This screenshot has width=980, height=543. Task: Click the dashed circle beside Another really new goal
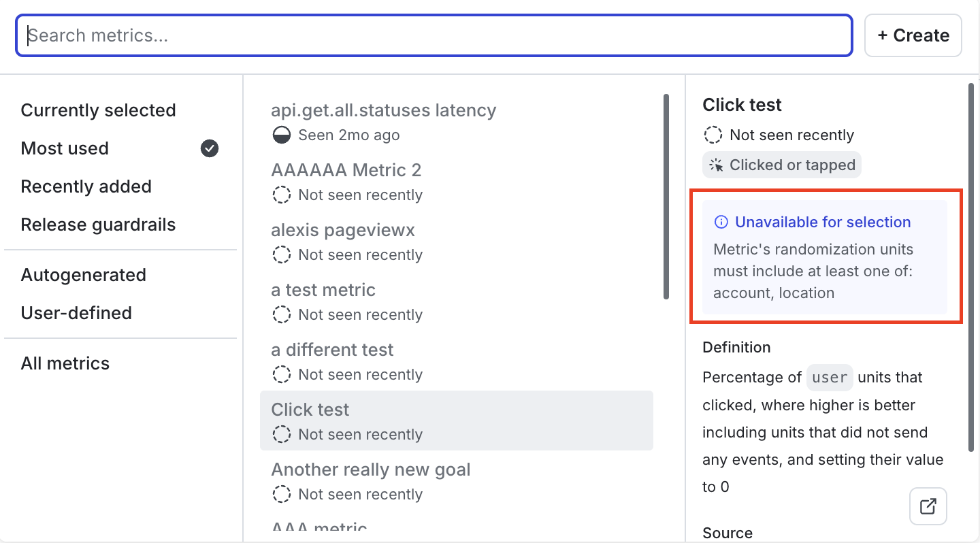tap(282, 494)
